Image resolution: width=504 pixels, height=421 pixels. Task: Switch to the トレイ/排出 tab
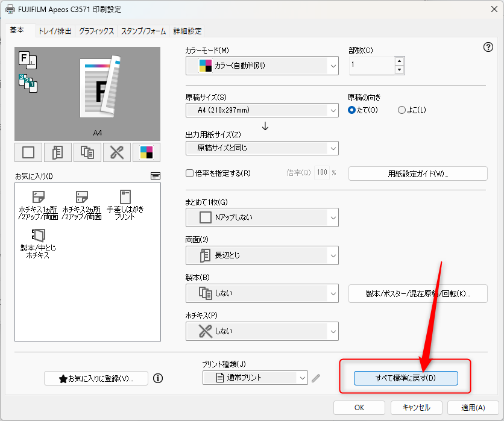[55, 31]
